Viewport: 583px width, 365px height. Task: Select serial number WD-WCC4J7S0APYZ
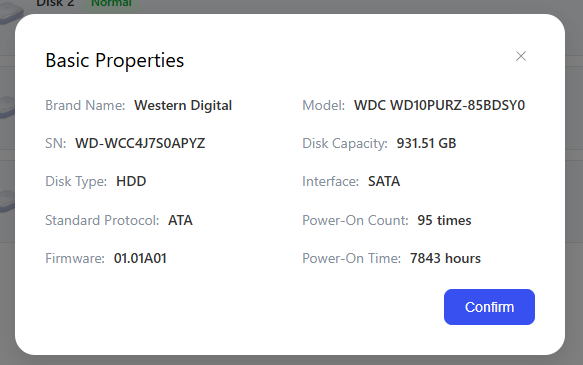coord(140,143)
